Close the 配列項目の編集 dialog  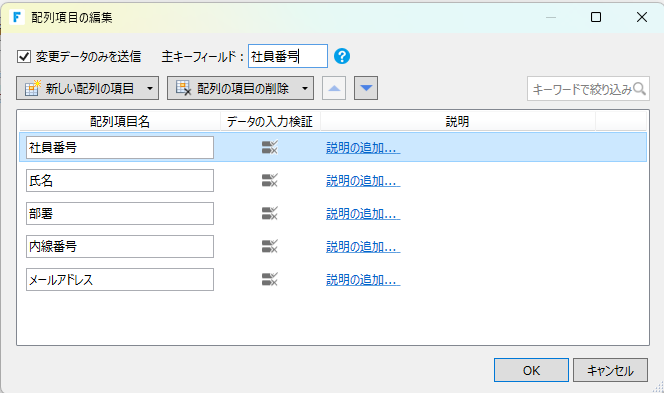[x=642, y=17]
